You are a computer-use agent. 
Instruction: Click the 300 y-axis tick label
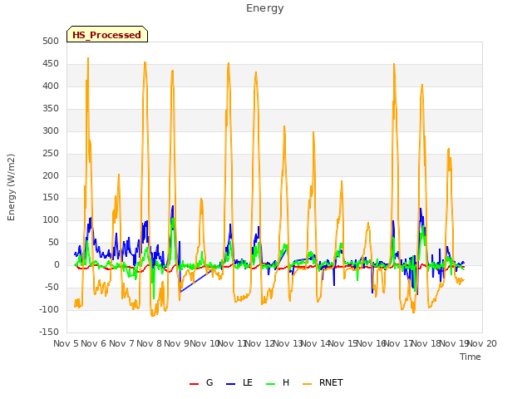coord(51,131)
